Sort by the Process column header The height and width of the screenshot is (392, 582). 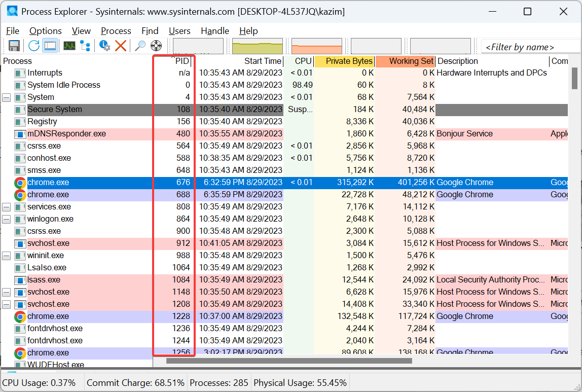point(77,61)
